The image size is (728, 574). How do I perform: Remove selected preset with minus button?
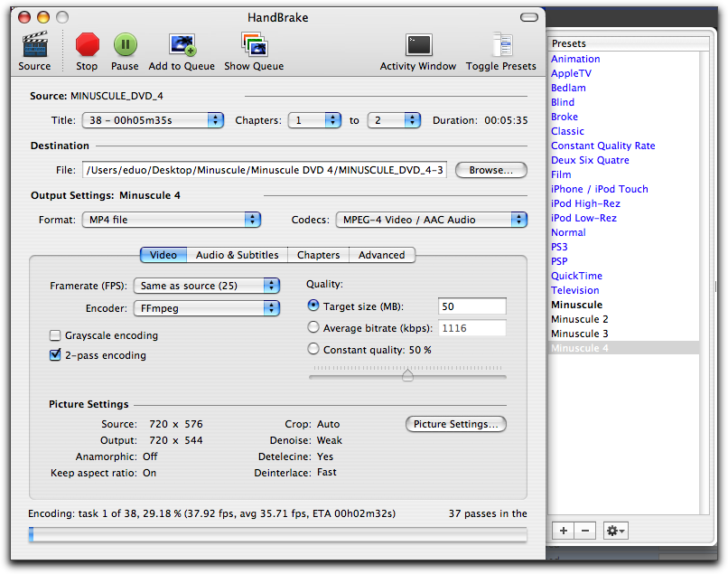pos(585,531)
